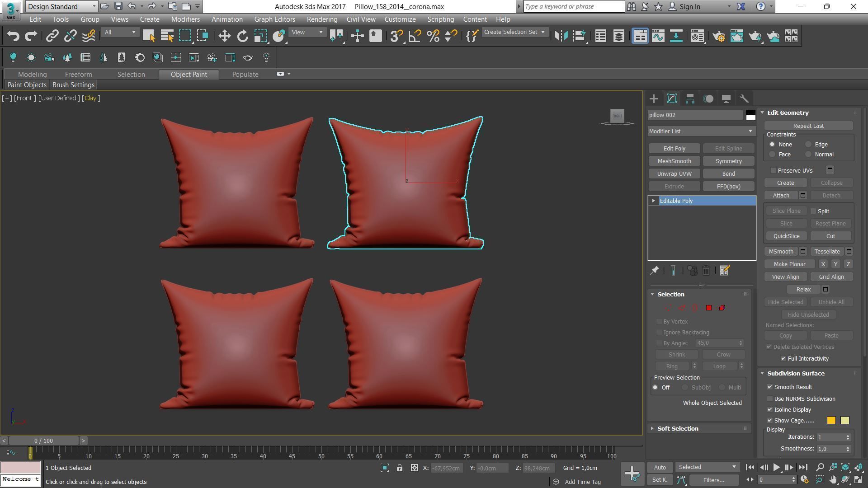Activate Select and Link tool

tap(52, 36)
